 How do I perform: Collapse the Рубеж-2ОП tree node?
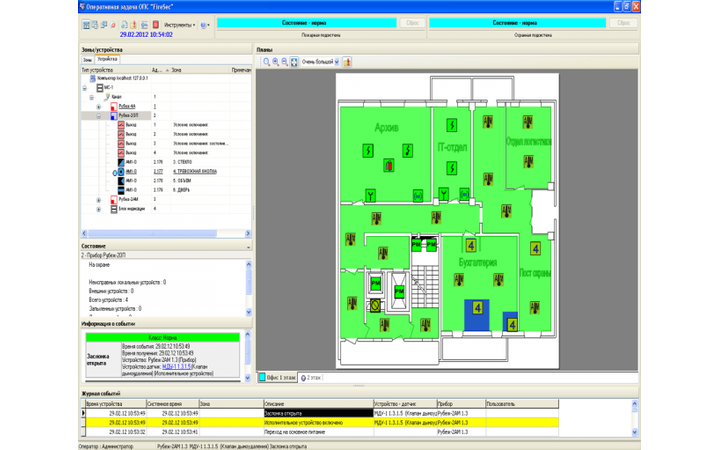point(99,115)
